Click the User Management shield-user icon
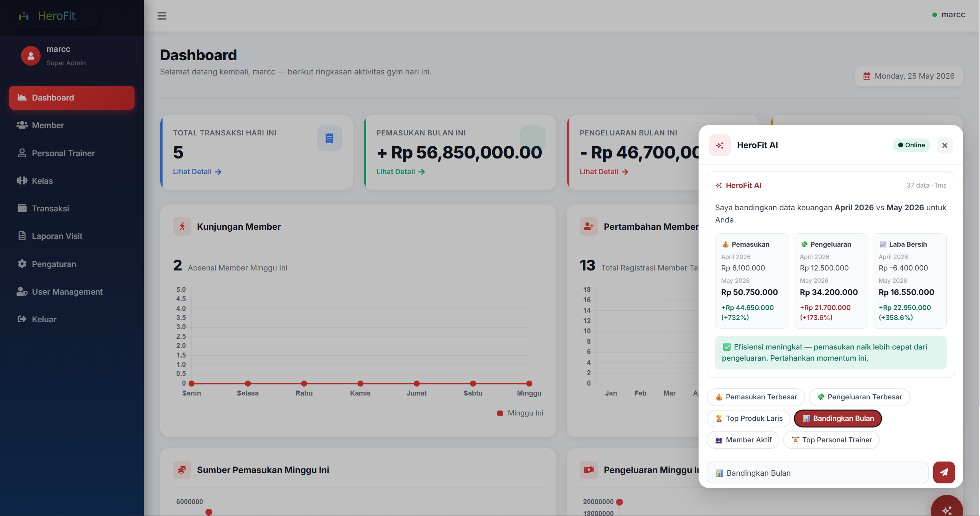Viewport: 980px width, 516px height. click(22, 292)
